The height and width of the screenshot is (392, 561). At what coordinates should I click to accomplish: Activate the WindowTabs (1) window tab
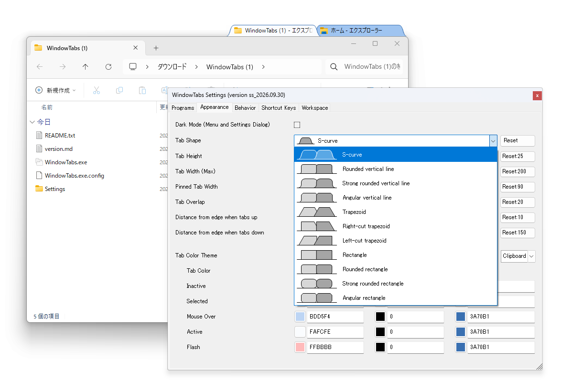[273, 31]
